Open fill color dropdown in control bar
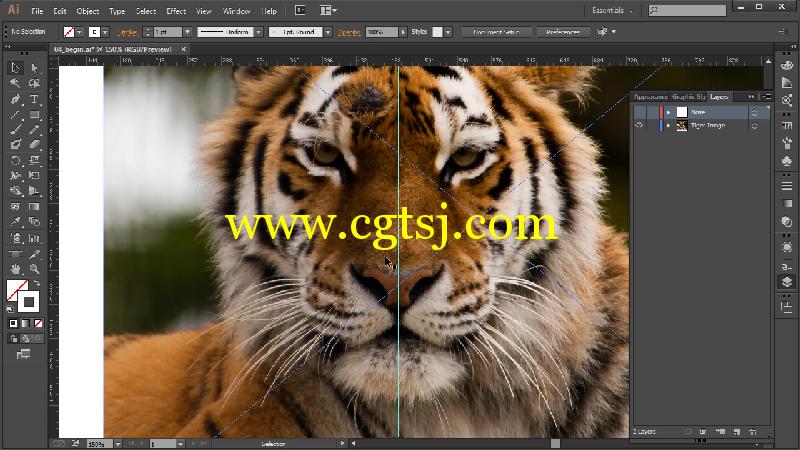The height and width of the screenshot is (450, 800). [x=79, y=32]
